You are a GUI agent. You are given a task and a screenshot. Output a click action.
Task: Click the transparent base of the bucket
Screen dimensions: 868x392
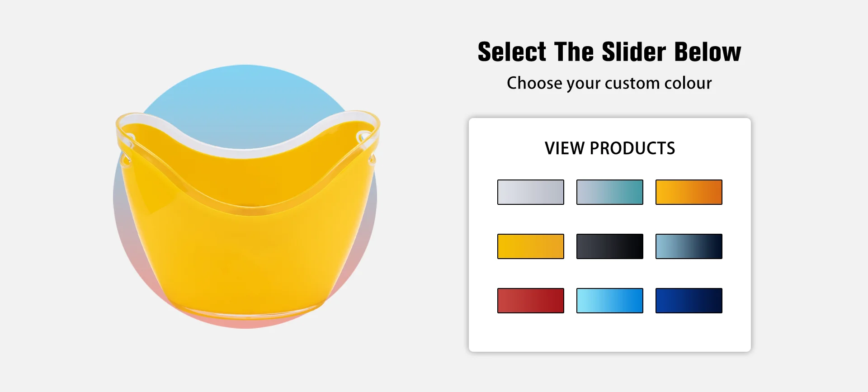(x=246, y=312)
